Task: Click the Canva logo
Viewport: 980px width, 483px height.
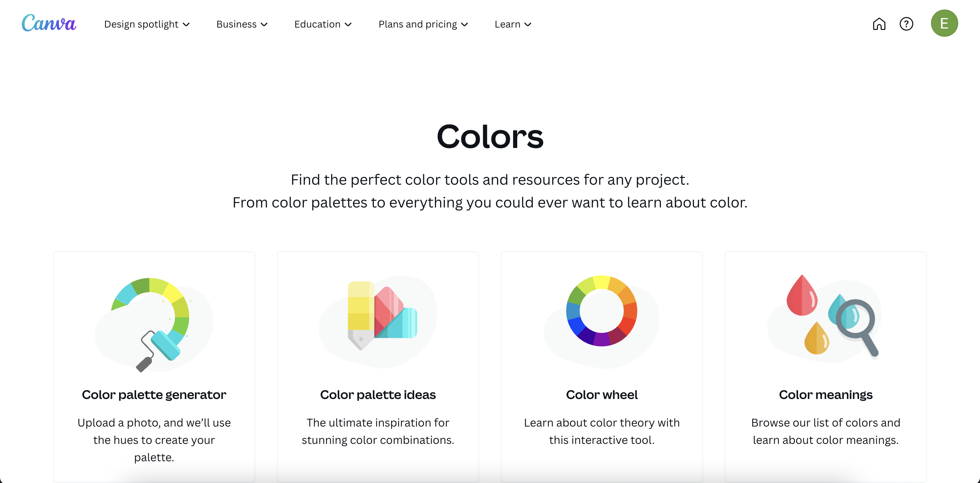Action: [49, 23]
